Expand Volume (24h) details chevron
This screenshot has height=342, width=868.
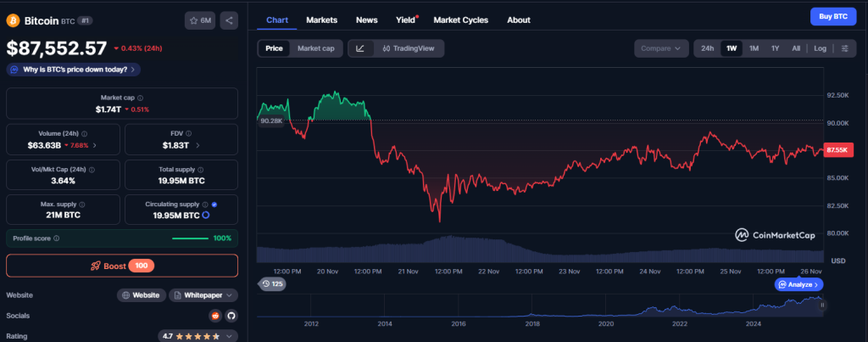[95, 145]
